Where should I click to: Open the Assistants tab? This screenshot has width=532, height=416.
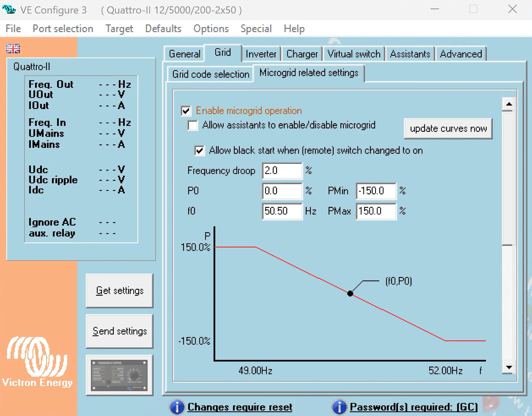click(x=410, y=54)
